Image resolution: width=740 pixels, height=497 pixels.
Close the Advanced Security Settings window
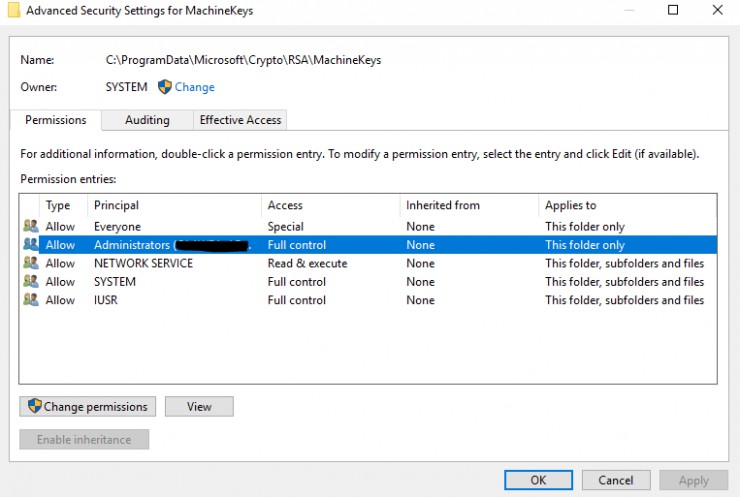point(717,10)
